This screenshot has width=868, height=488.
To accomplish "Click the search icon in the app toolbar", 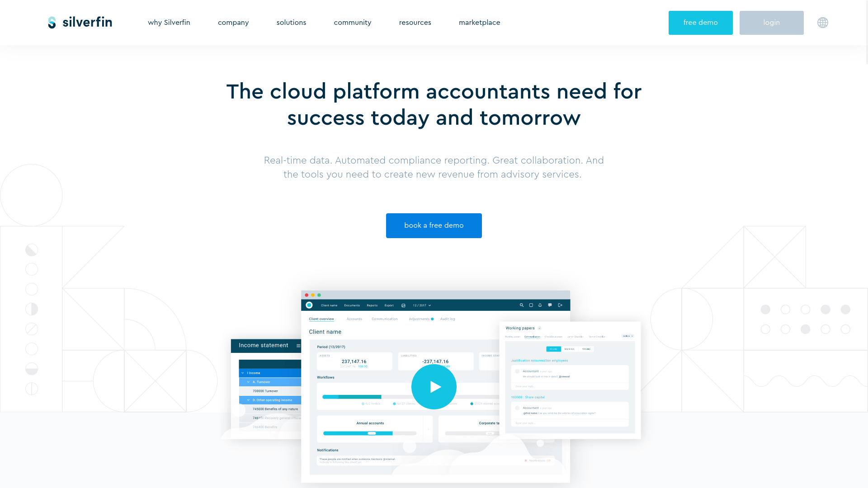I will pos(522,305).
